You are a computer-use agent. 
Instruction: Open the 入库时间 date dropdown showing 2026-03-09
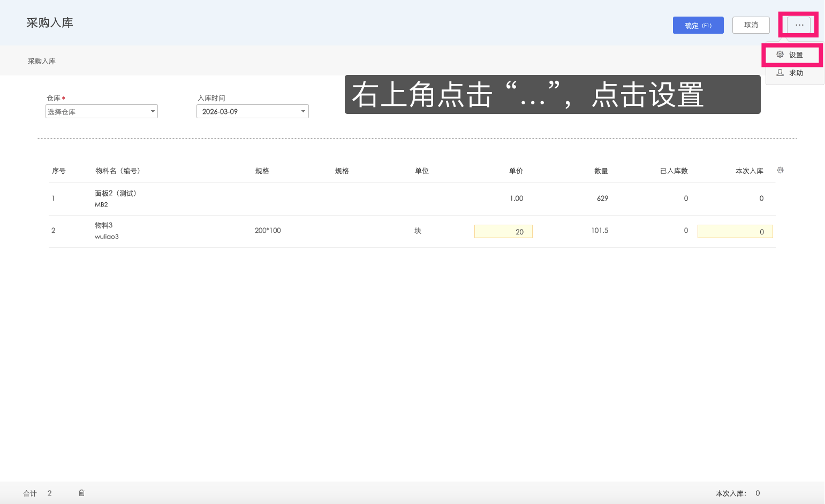pos(252,111)
